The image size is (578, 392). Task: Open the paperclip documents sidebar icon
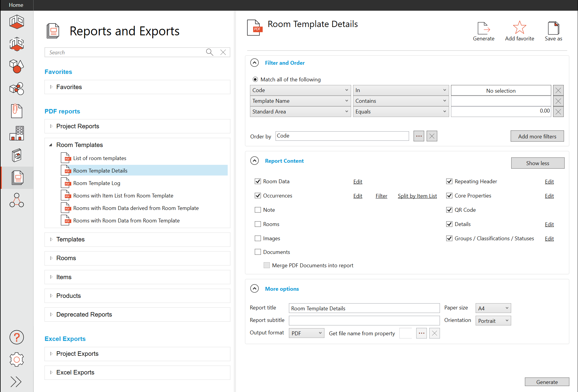[17, 111]
